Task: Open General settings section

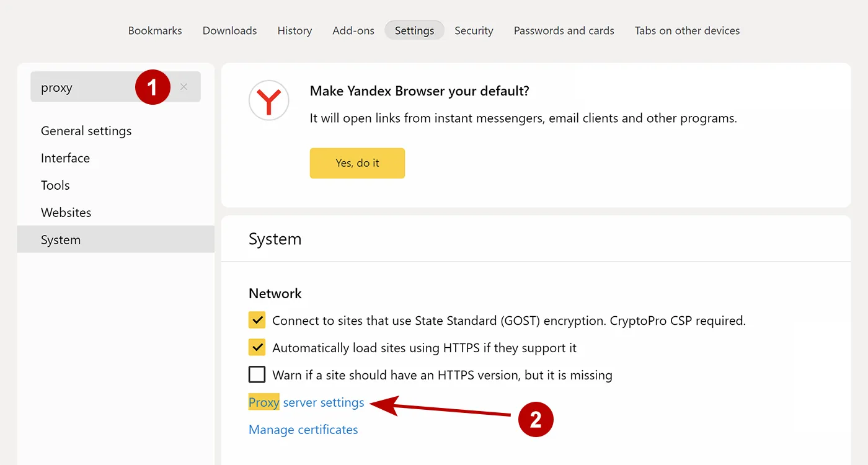Action: (x=86, y=131)
